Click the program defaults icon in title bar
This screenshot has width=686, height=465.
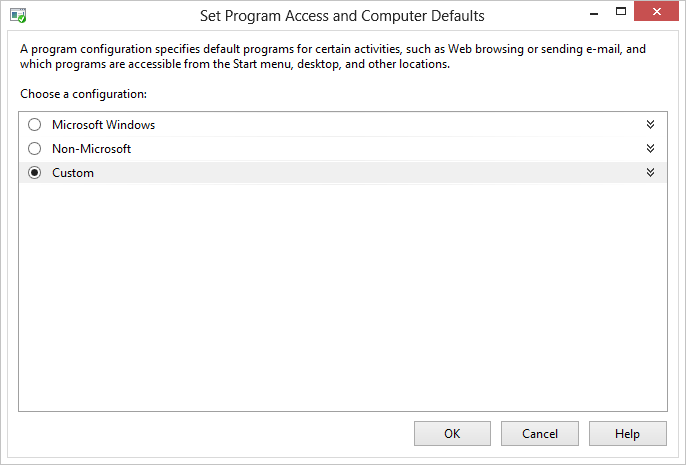17,15
